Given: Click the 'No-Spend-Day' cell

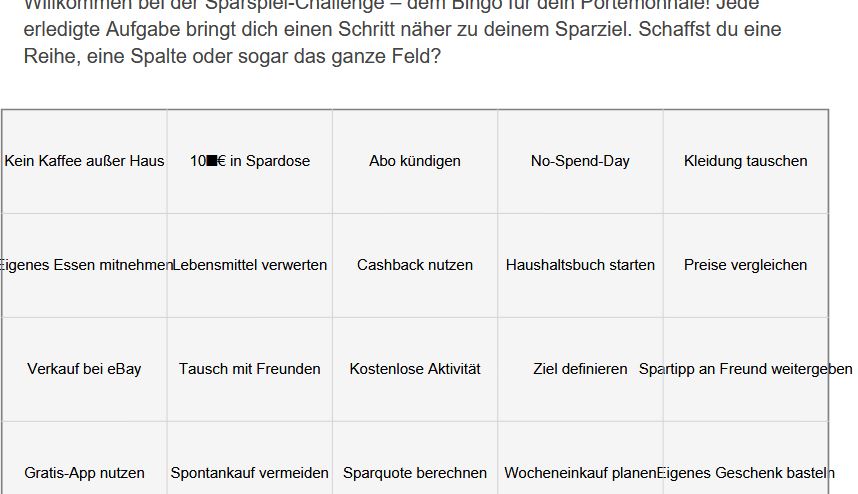Looking at the screenshot, I should tap(580, 161).
